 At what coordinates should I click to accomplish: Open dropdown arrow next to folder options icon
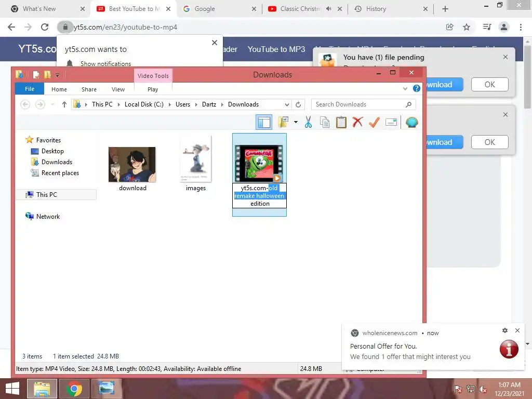[296, 122]
